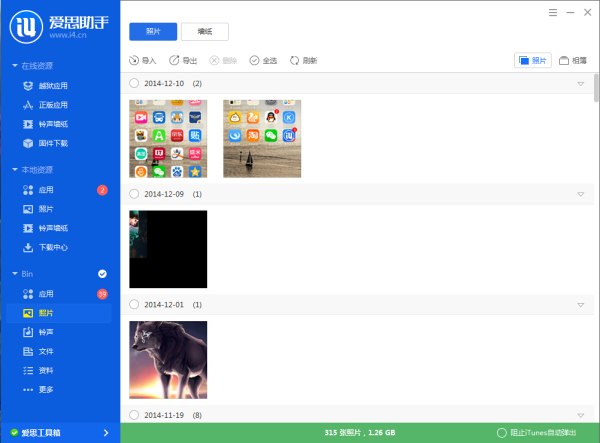The image size is (600, 443).
Task: Collapse the 本地资源 section
Action: (14, 170)
